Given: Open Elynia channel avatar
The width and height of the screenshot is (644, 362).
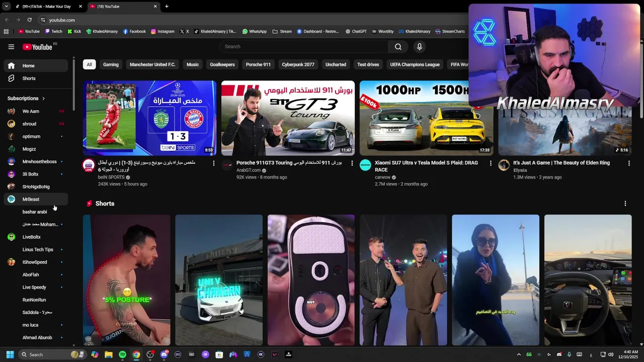Looking at the screenshot, I should tap(504, 165).
